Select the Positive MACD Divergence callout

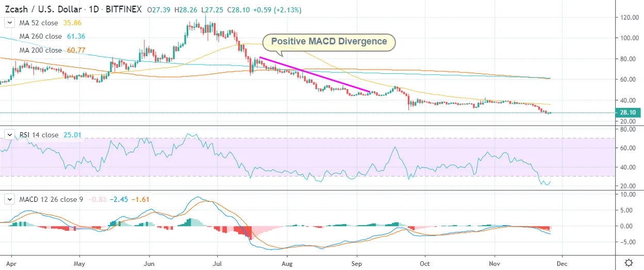coord(329,42)
